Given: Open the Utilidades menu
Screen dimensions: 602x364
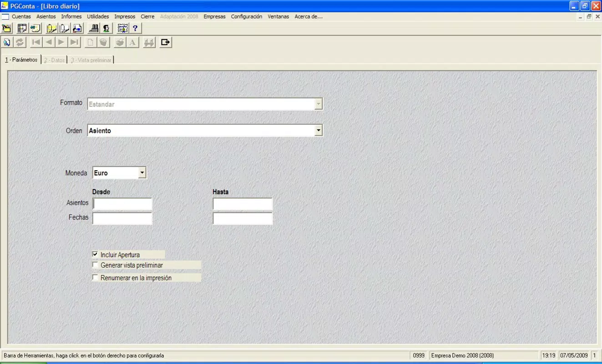Looking at the screenshot, I should pos(98,16).
